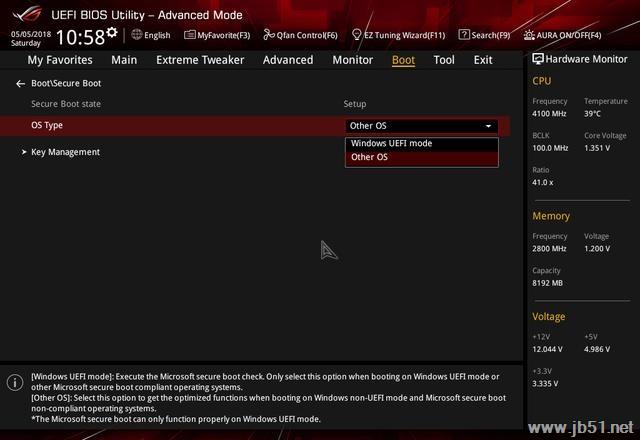Click the info icon in the help panel

15,382
